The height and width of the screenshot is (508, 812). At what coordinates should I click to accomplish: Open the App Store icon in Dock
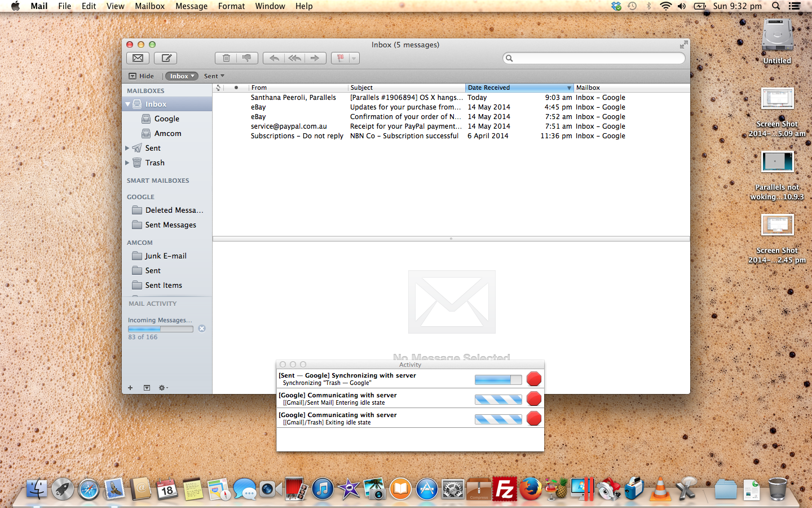pos(427,489)
